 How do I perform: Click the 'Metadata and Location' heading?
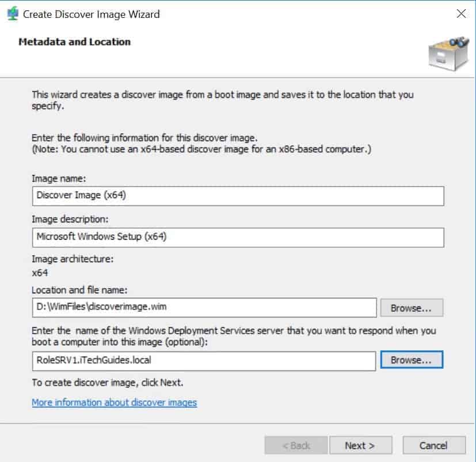pyautogui.click(x=75, y=42)
